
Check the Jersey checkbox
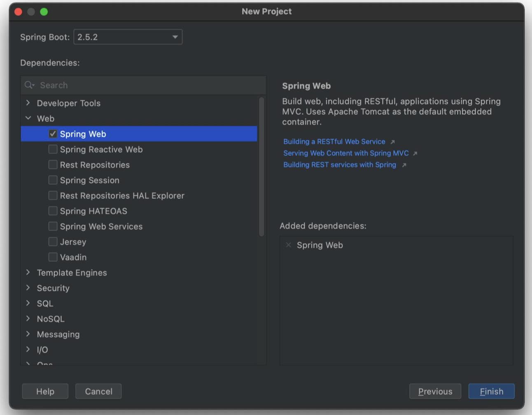click(53, 242)
